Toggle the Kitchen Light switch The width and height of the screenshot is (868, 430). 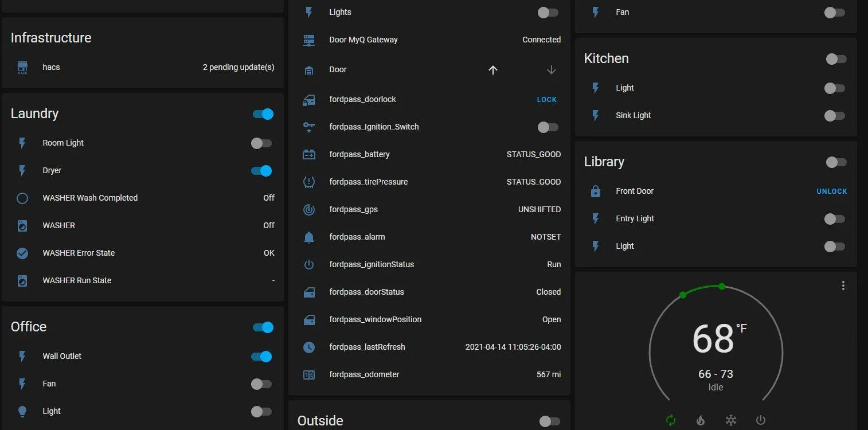pos(835,88)
